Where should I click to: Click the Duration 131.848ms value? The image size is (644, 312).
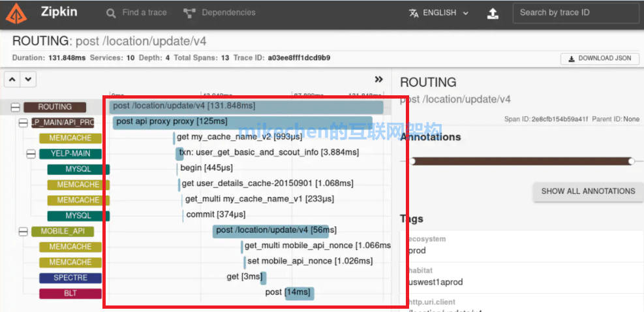click(x=67, y=57)
